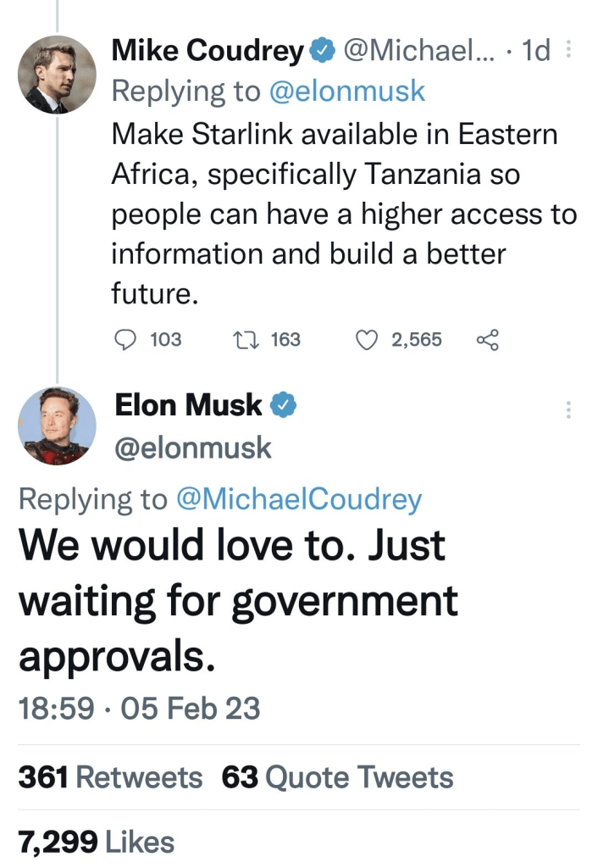Share Mike Coudrey's tweet
The width and height of the screenshot is (598, 868).
488,340
